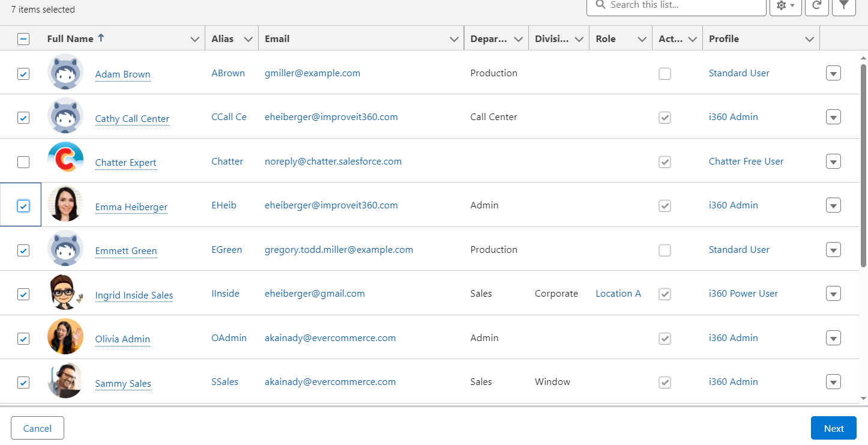Toggle the select-all header checkbox

(23, 39)
